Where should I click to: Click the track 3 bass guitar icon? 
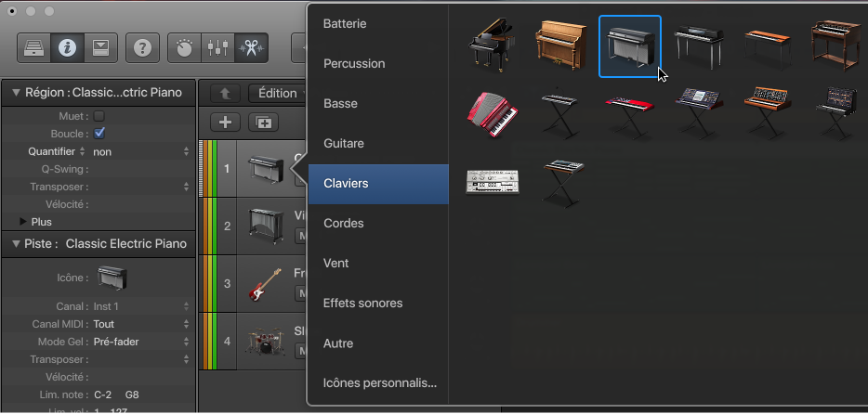click(x=265, y=284)
